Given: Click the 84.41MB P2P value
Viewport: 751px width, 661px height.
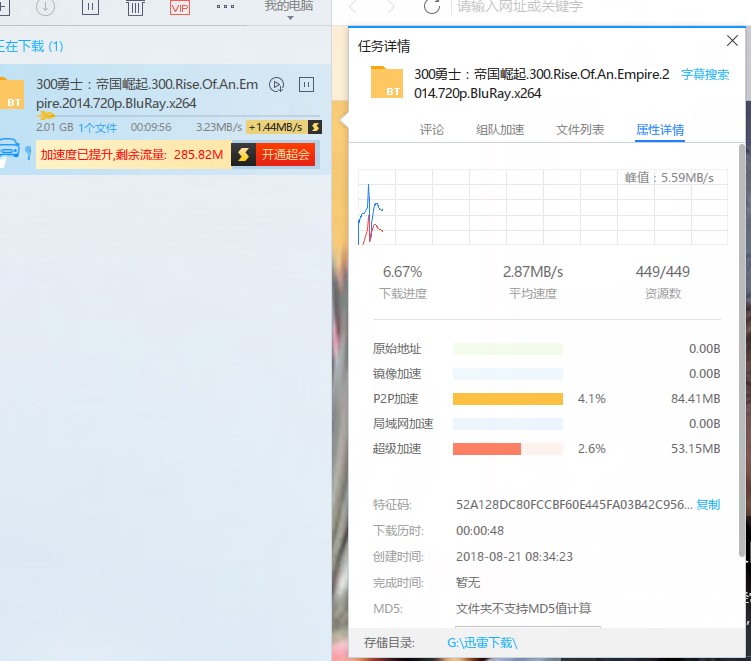Looking at the screenshot, I should [695, 399].
